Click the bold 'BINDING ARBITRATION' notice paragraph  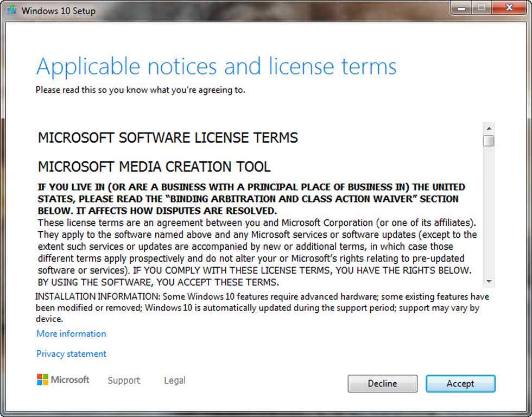[x=251, y=199]
